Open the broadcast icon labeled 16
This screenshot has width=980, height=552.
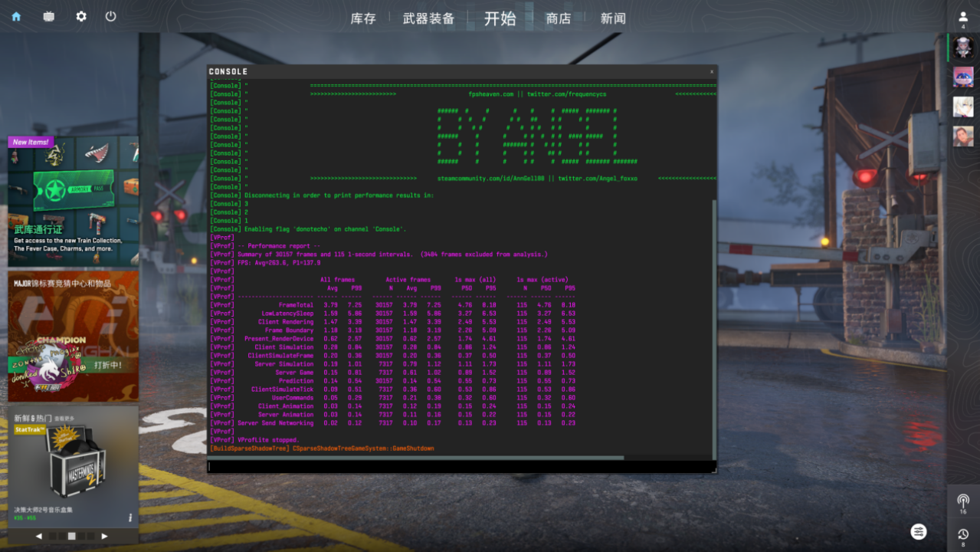[x=963, y=503]
